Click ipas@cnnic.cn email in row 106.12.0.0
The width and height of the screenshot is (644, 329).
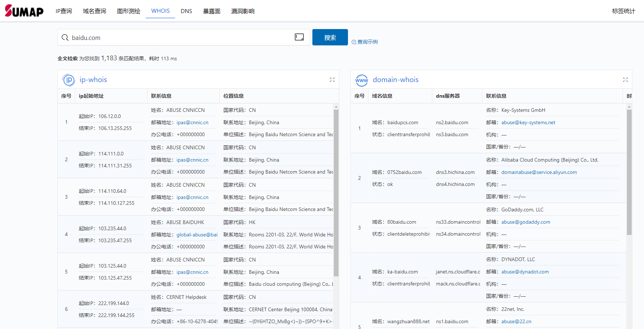point(193,122)
